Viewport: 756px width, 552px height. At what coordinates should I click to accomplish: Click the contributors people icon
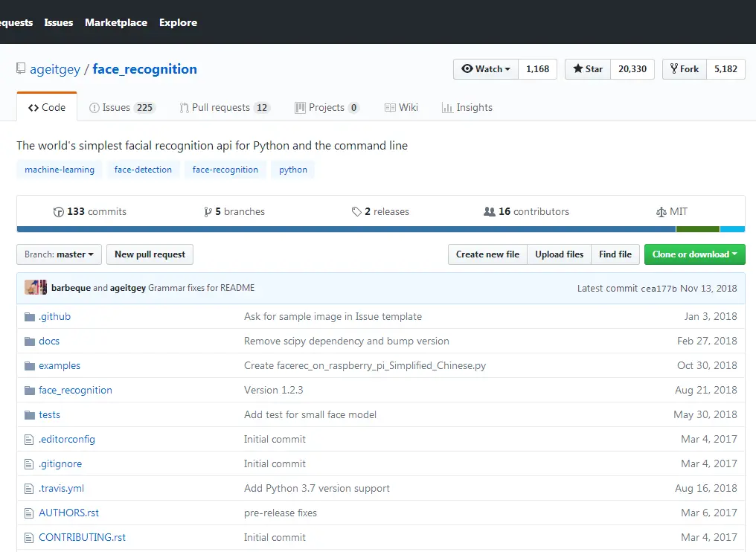point(490,211)
